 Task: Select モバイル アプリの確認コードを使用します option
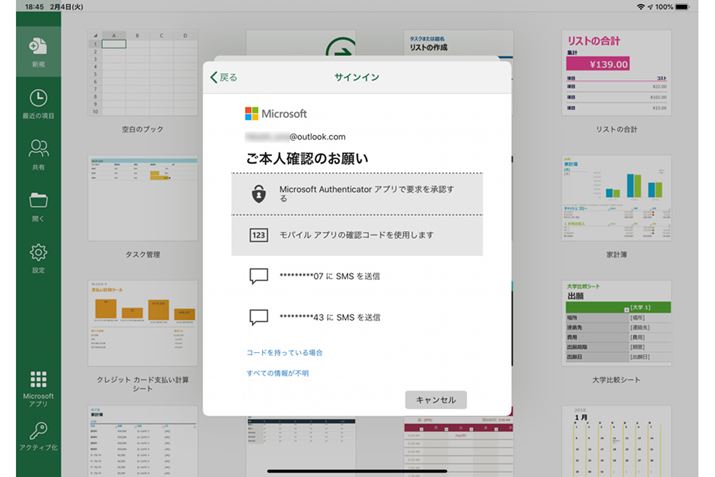[x=356, y=235]
